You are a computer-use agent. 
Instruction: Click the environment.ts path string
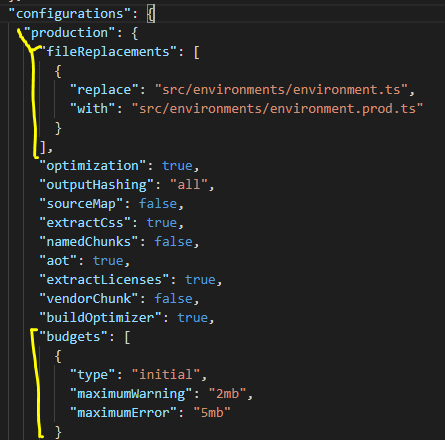[281, 90]
